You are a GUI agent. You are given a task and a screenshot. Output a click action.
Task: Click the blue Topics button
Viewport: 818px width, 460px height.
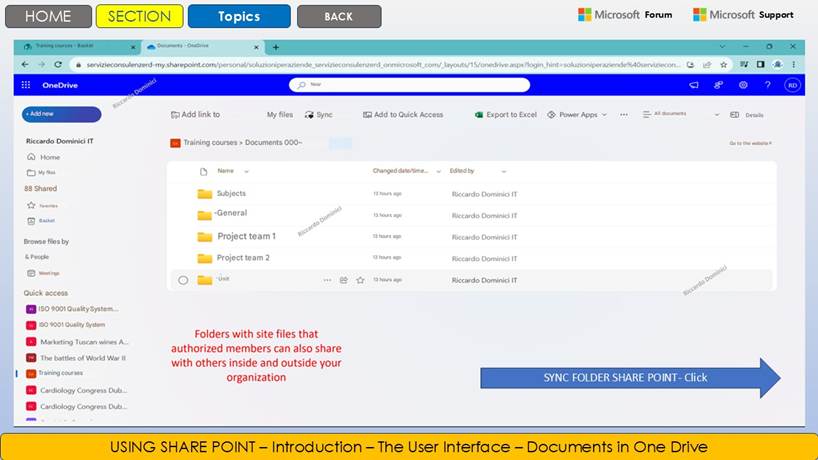coord(239,16)
